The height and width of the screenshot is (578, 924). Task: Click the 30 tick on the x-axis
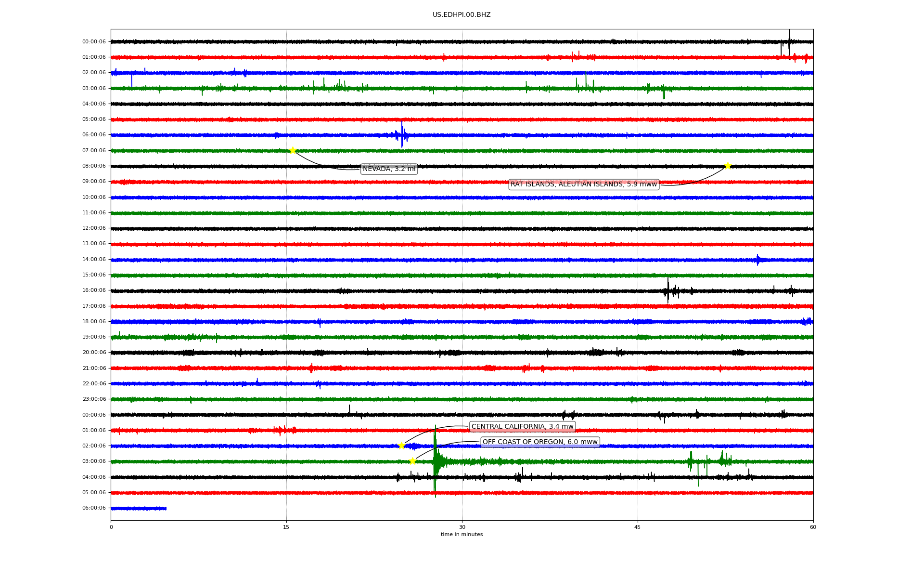[x=462, y=527]
